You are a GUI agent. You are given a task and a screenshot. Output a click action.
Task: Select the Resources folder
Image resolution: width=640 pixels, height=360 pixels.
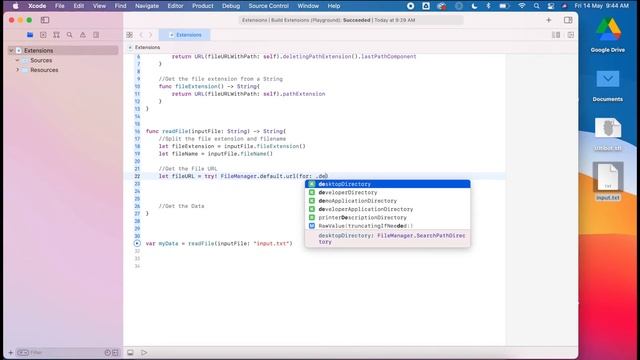tap(44, 70)
